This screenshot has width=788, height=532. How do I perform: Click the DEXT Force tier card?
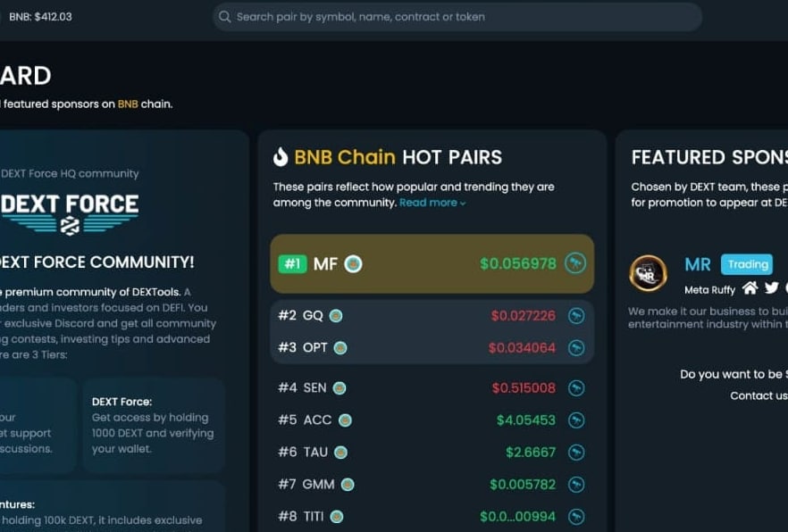pos(154,425)
